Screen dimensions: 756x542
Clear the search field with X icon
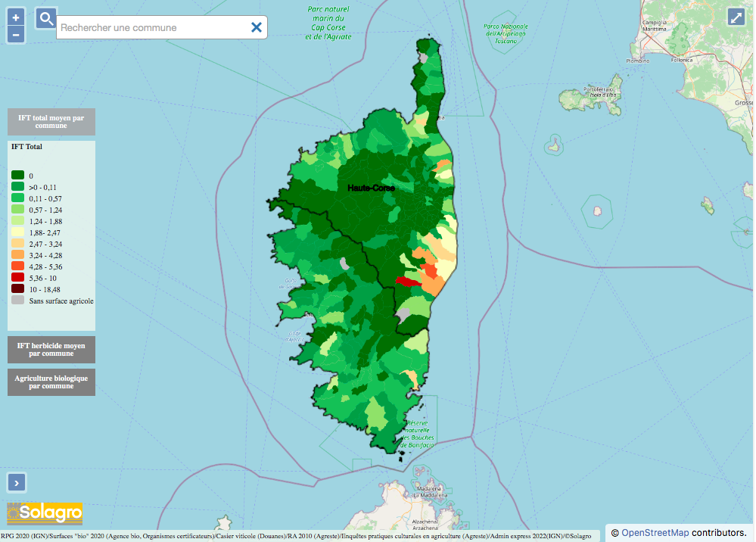(257, 27)
